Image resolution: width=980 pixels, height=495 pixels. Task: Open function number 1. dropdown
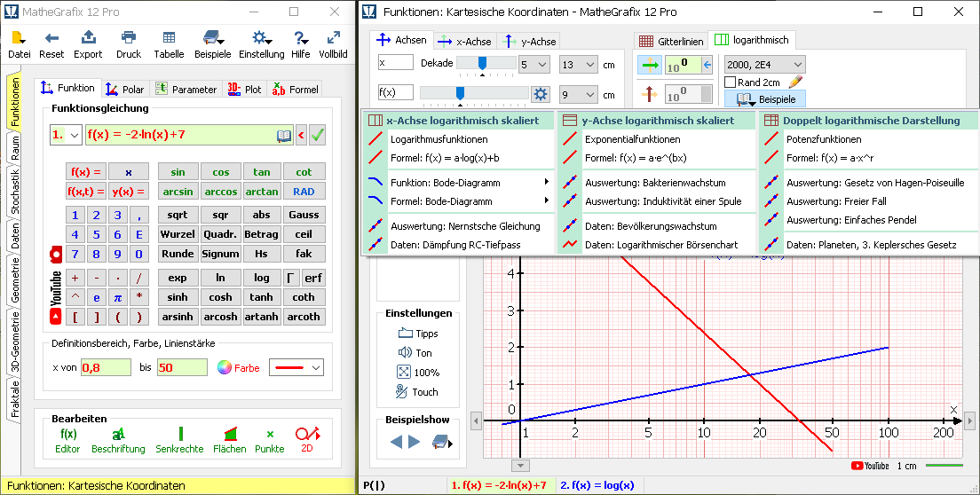(66, 135)
